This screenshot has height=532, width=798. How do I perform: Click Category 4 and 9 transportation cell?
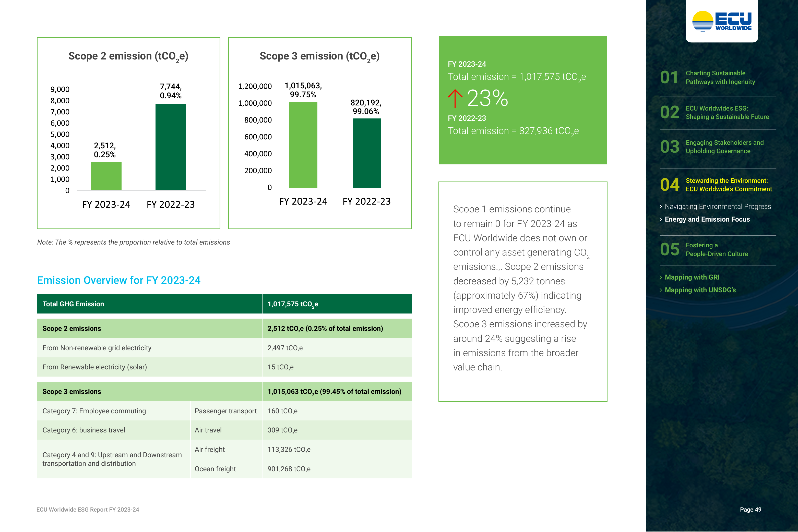click(x=113, y=459)
